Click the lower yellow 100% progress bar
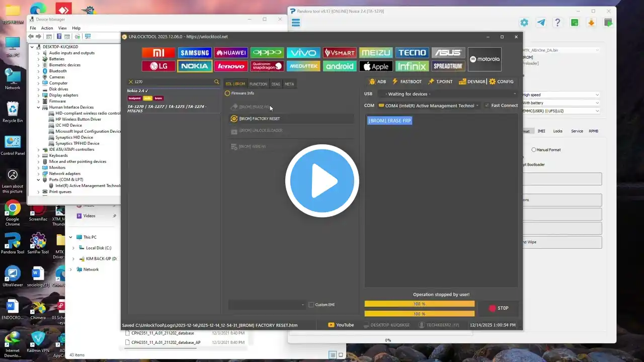The image size is (644, 362). (420, 314)
